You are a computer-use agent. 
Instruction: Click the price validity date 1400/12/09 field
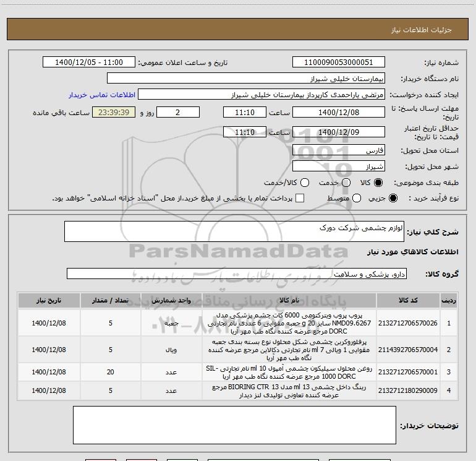(x=339, y=132)
